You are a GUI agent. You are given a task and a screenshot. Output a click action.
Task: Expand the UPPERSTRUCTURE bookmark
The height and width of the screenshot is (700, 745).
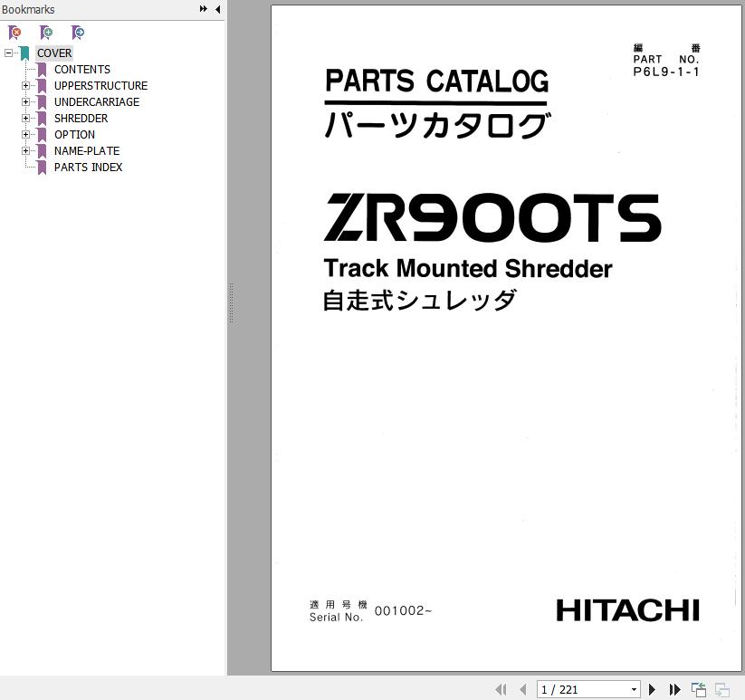25,85
